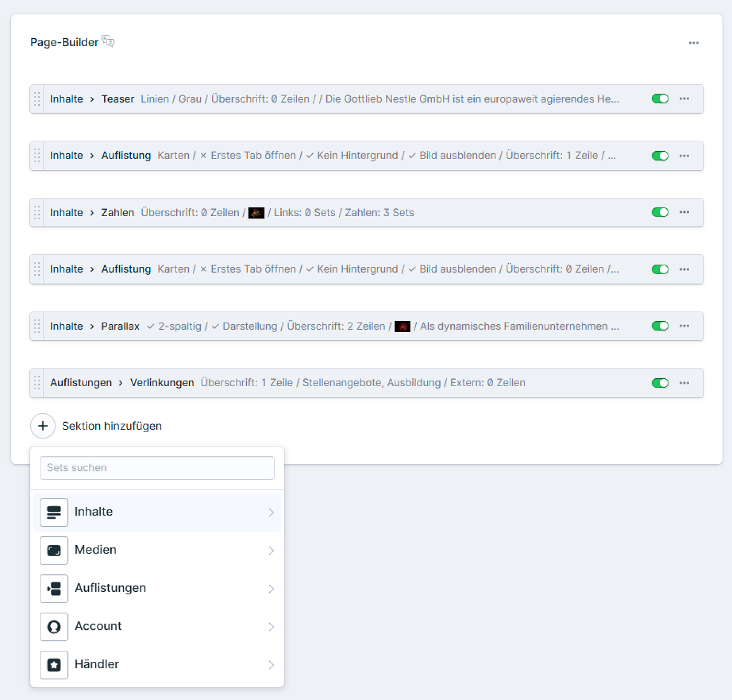Click translation icon beside Page-Builder title
This screenshot has height=700, width=732.
[x=108, y=41]
